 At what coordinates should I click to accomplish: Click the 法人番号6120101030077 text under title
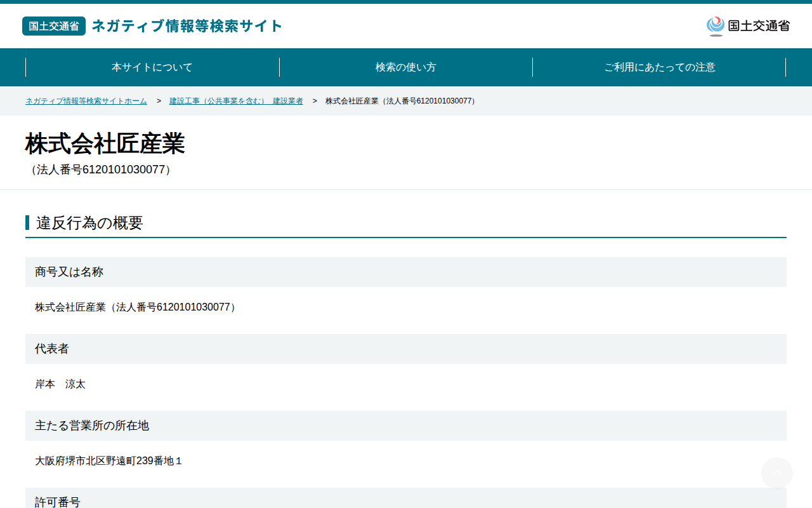100,170
